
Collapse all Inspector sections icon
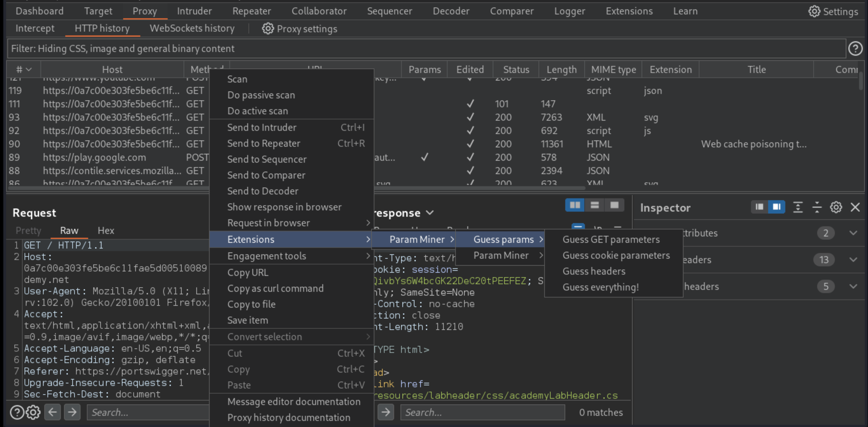tap(817, 207)
